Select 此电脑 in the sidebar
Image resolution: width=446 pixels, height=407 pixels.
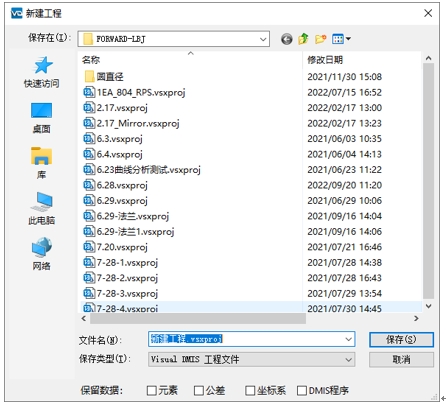click(x=41, y=209)
